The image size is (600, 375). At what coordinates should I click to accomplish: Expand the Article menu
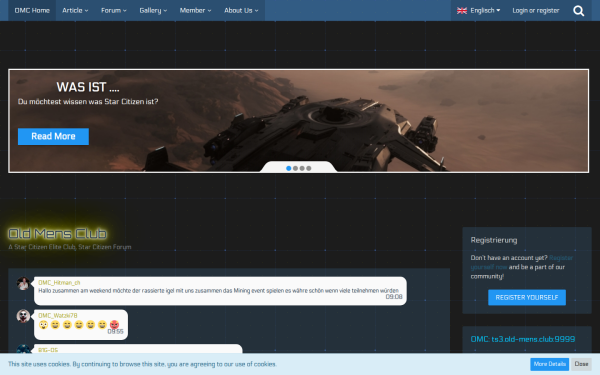click(x=75, y=10)
